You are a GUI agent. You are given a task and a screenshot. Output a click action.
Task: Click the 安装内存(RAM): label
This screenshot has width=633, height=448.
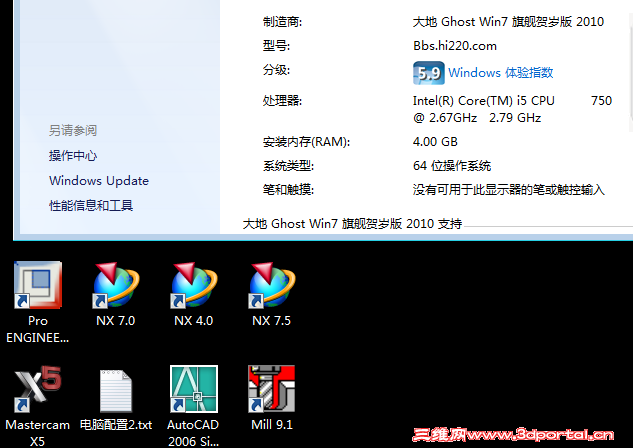click(306, 142)
